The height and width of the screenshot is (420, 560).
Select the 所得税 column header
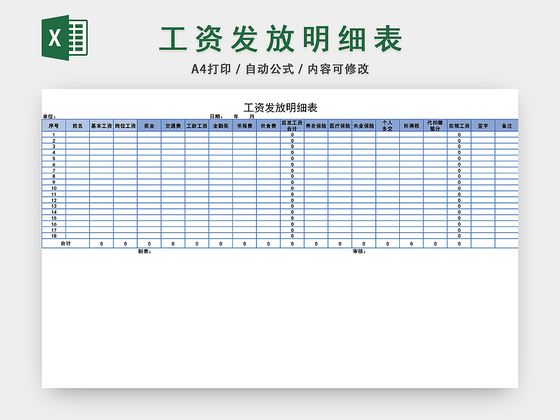tap(411, 126)
